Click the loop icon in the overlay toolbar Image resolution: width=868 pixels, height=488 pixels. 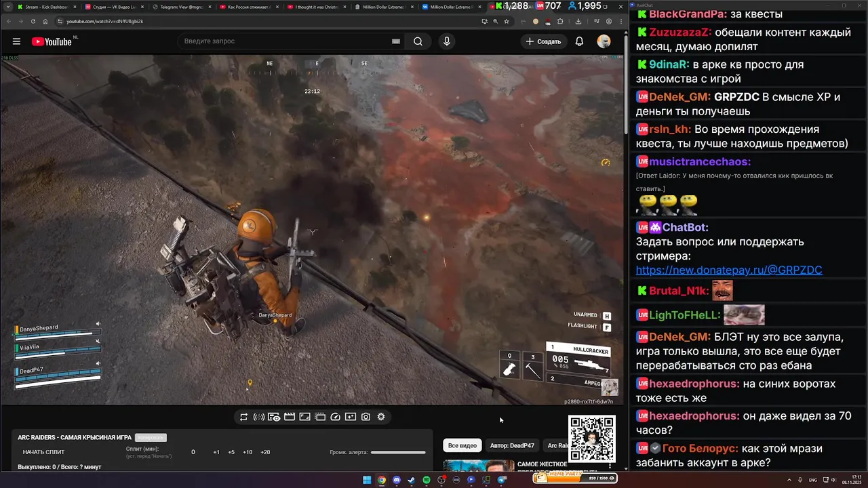pyautogui.click(x=243, y=417)
